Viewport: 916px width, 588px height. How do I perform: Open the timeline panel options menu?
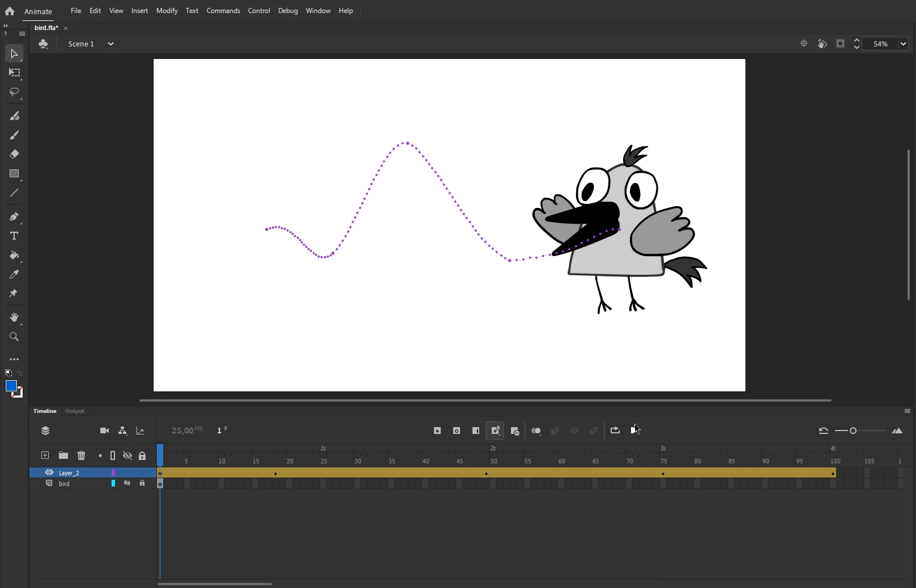[x=907, y=411]
